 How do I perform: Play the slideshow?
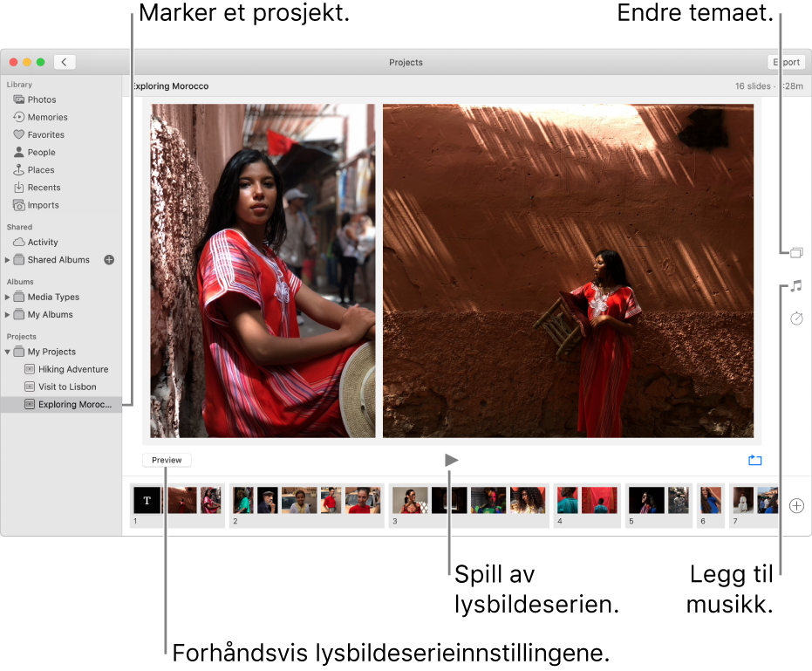click(451, 460)
